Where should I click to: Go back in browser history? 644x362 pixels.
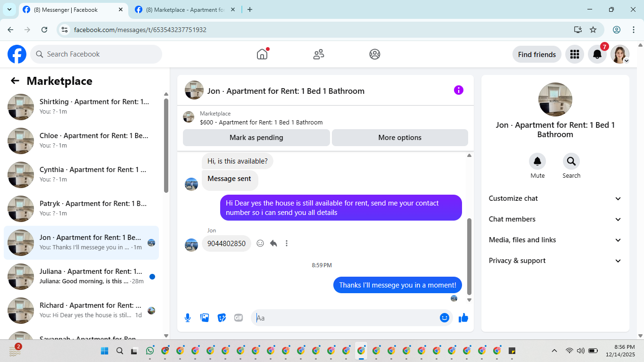tap(10, 30)
